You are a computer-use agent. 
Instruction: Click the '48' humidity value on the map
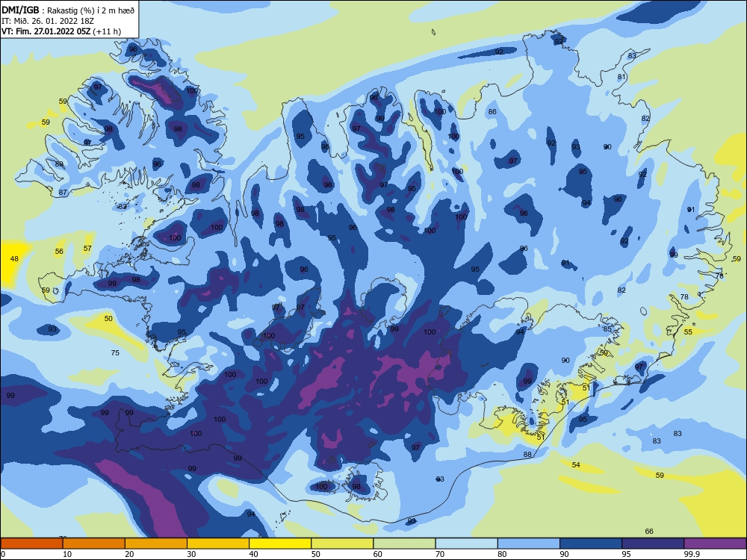14,258
